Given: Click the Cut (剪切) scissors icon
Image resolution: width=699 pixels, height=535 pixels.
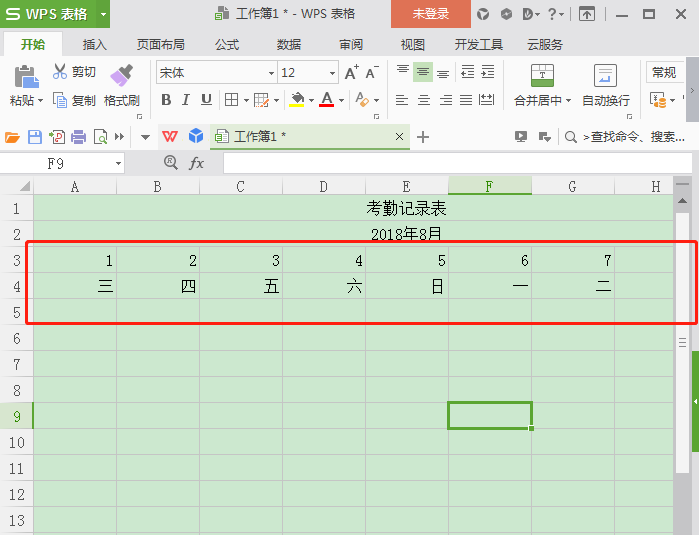Looking at the screenshot, I should (60, 72).
